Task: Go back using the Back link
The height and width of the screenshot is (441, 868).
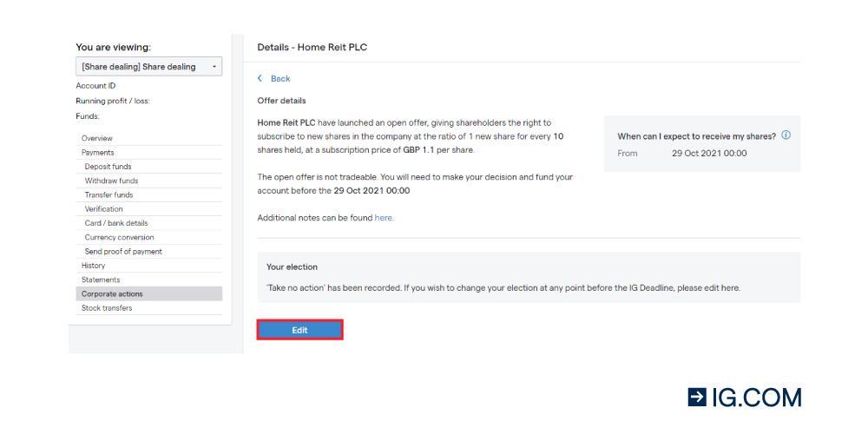Action: (x=280, y=79)
